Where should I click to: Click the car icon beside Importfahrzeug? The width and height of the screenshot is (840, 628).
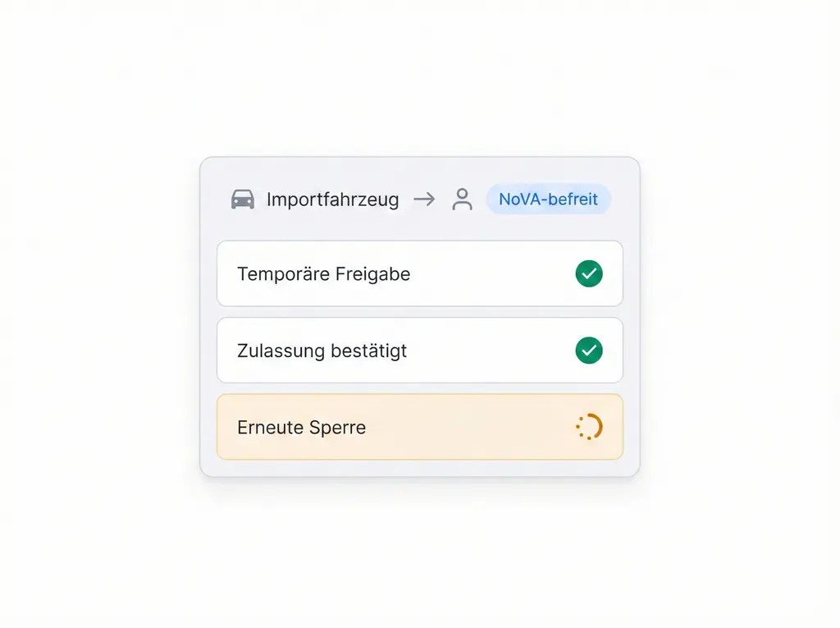tap(243, 199)
